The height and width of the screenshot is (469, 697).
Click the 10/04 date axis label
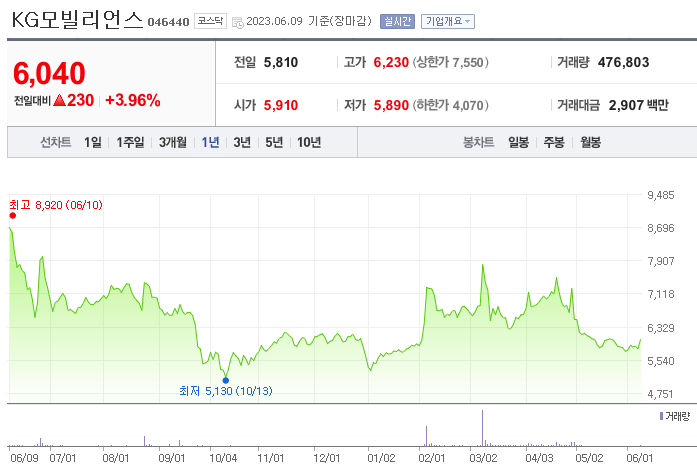pos(223,458)
